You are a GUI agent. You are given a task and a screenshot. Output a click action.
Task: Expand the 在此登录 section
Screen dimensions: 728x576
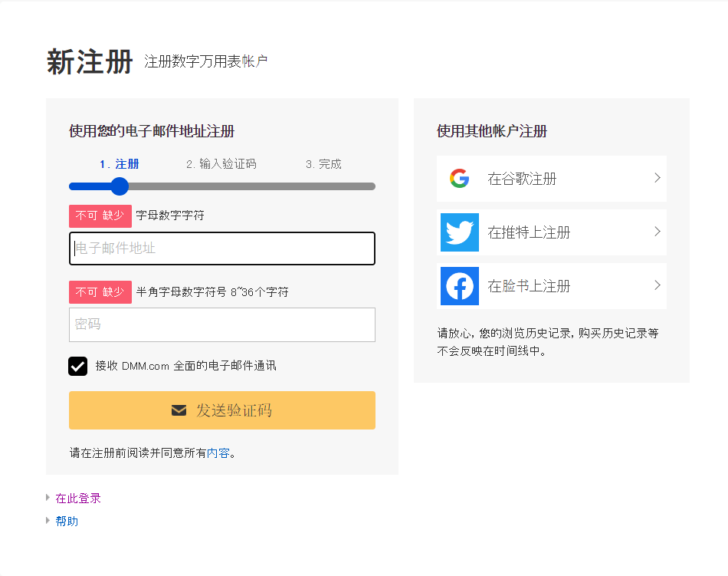pyautogui.click(x=80, y=497)
